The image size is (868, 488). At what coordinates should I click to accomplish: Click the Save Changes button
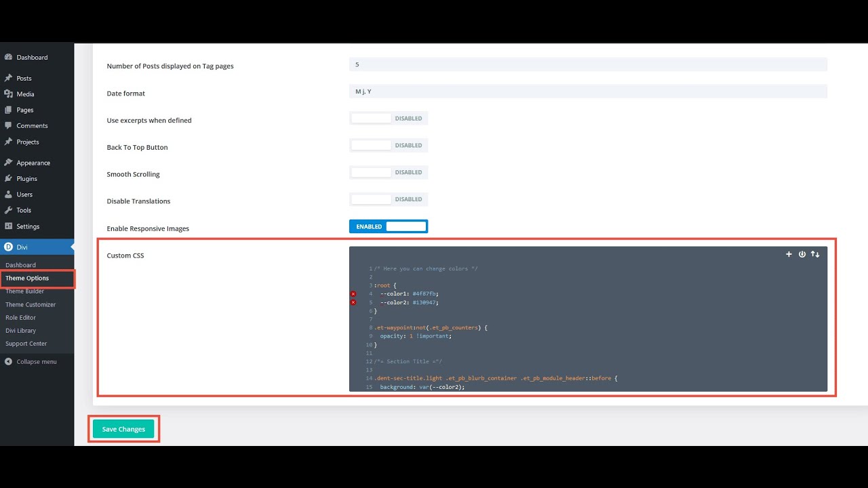pos(123,429)
